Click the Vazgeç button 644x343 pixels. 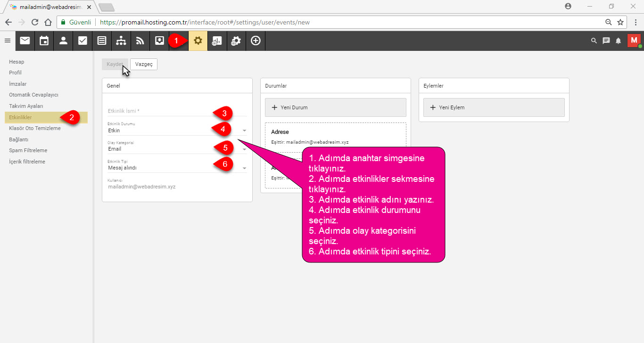point(144,65)
